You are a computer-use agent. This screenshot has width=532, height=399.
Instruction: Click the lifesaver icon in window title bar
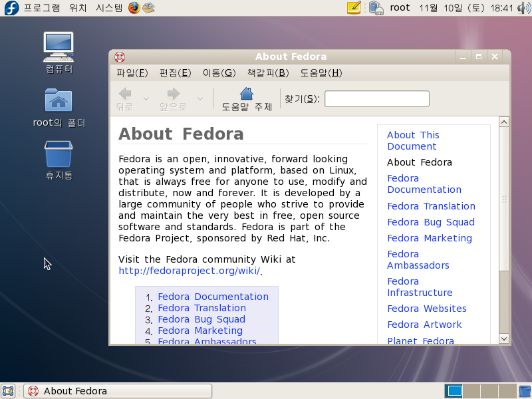point(120,57)
